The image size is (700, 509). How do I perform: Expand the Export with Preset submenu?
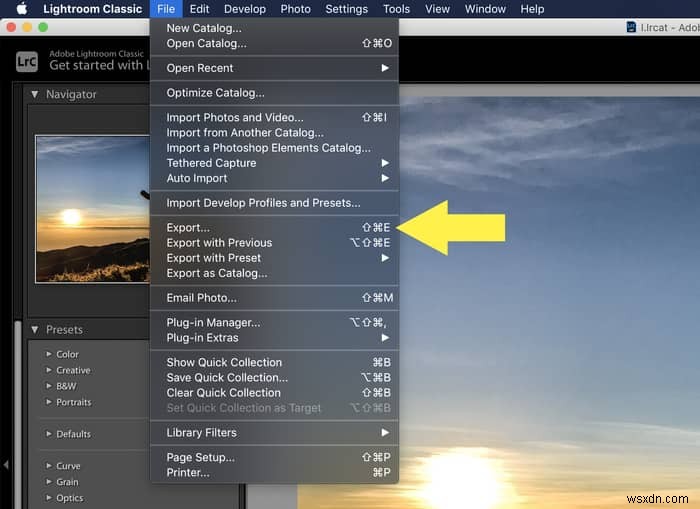pos(274,258)
